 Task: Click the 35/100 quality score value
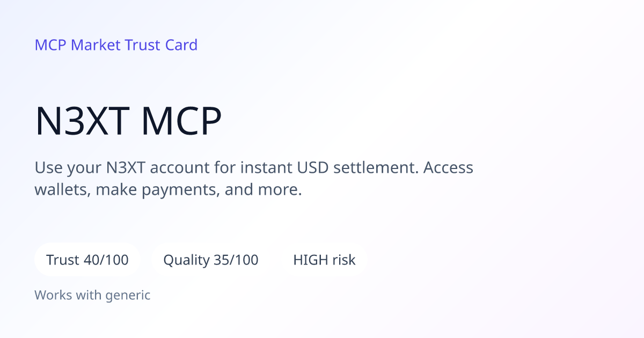[x=236, y=260]
